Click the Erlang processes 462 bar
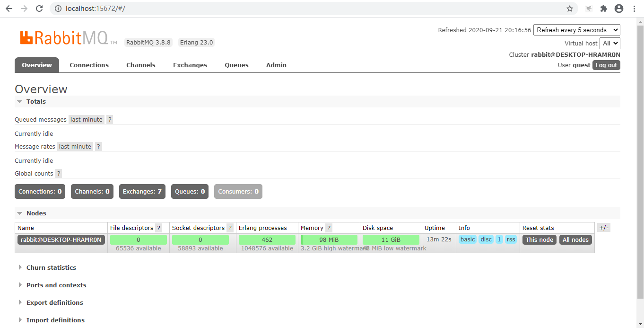 pos(267,240)
